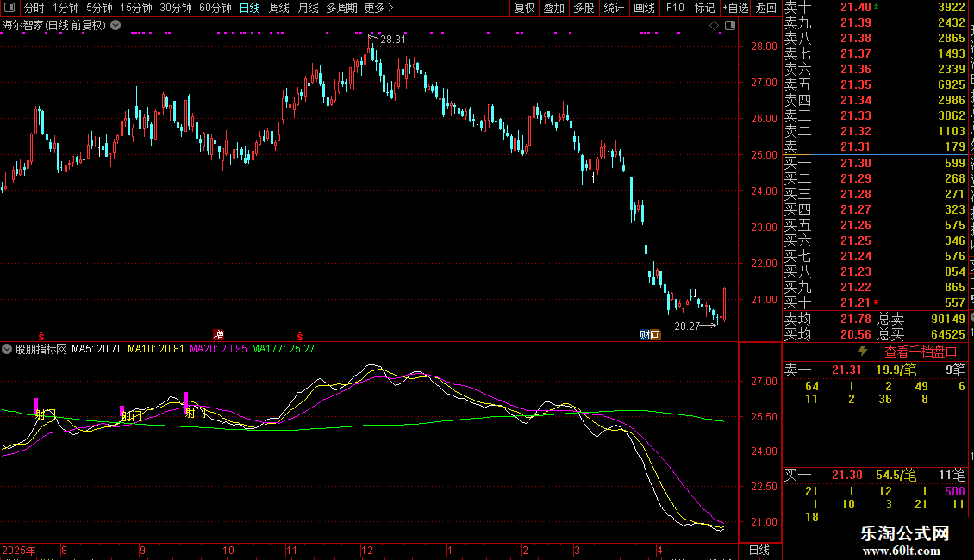This screenshot has height=560, width=974.
Task: Select the 买十 21.21 order row
Action: point(875,302)
